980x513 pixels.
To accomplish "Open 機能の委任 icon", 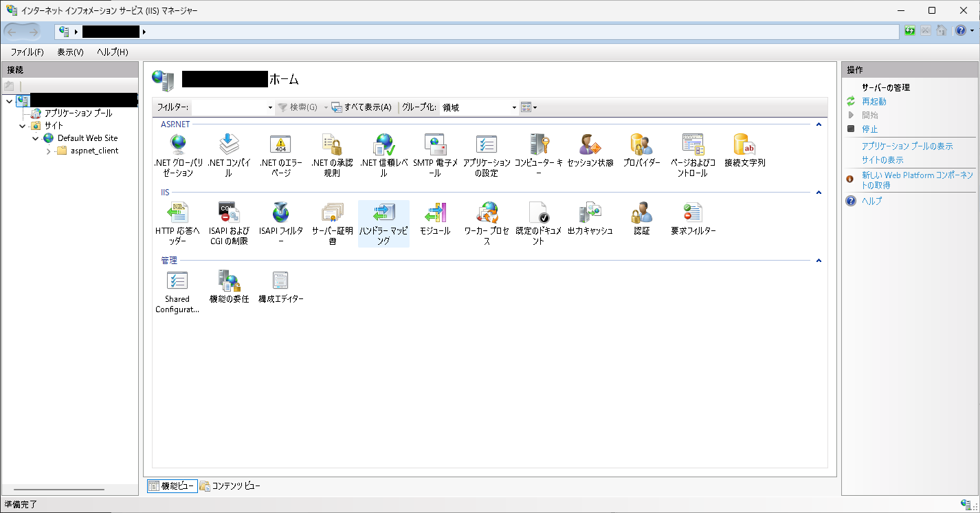I will pos(229,287).
